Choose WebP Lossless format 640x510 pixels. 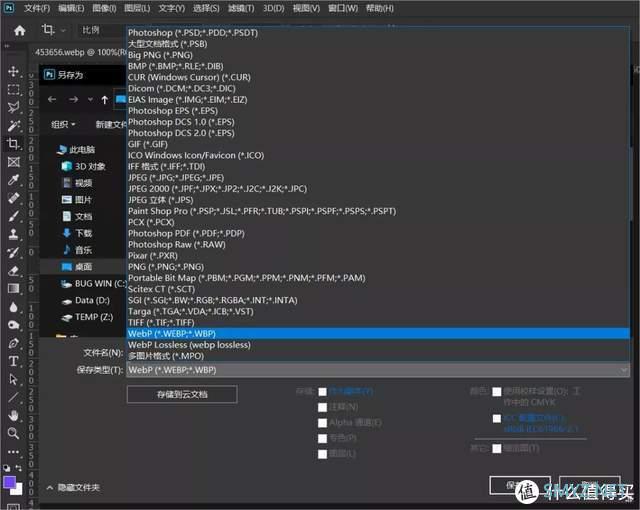click(189, 345)
